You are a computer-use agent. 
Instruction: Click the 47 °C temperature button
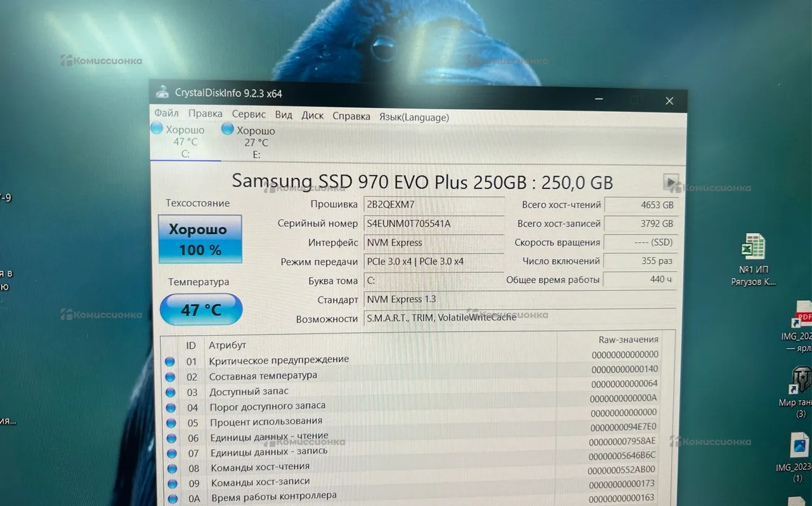(200, 310)
